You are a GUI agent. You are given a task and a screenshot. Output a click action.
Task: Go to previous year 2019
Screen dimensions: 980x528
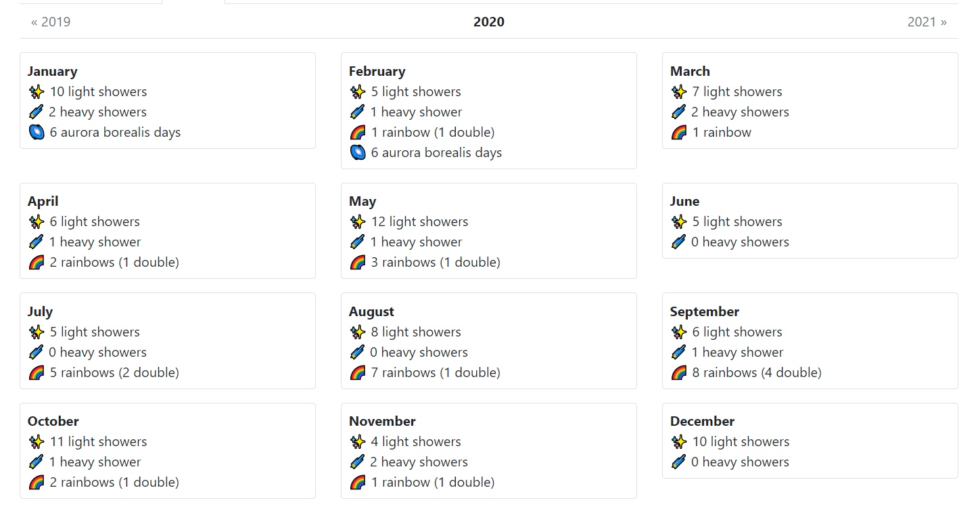tap(51, 22)
